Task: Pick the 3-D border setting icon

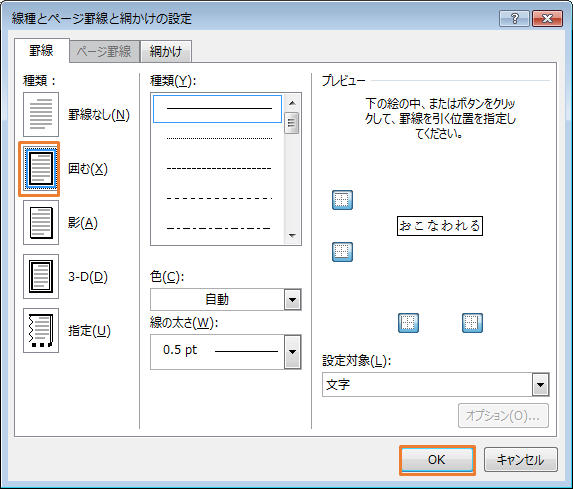Action: pyautogui.click(x=41, y=277)
